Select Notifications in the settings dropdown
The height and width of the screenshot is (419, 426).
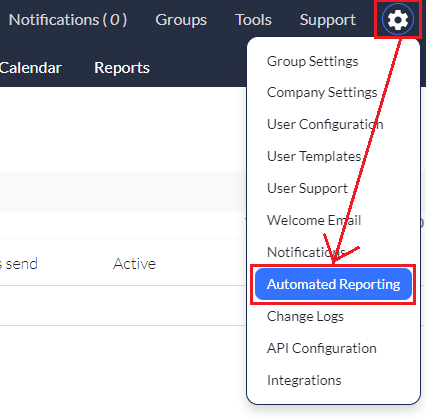point(306,252)
